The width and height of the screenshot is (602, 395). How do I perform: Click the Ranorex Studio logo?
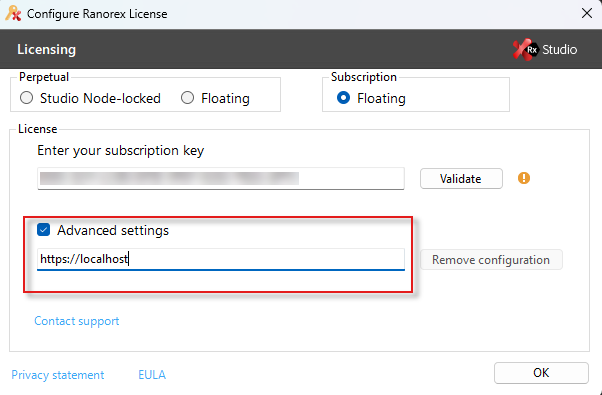[544, 50]
